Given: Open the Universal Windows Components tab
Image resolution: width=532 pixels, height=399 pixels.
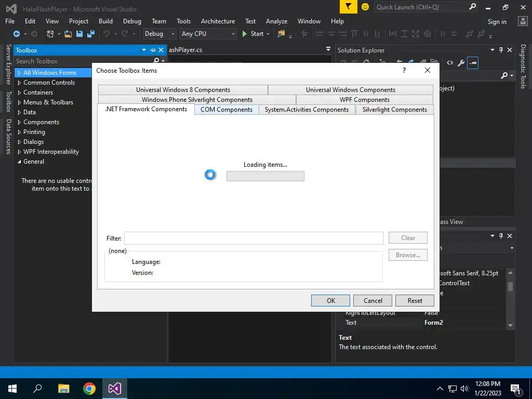Looking at the screenshot, I should coord(351,90).
